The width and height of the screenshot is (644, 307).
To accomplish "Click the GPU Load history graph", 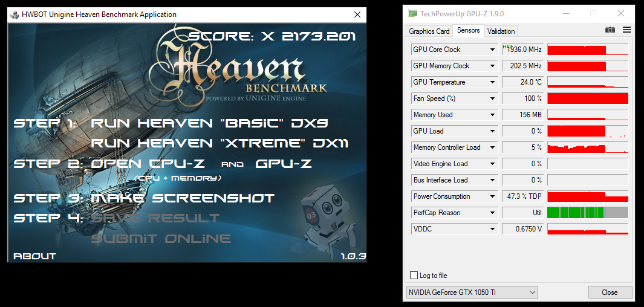I will point(588,131).
